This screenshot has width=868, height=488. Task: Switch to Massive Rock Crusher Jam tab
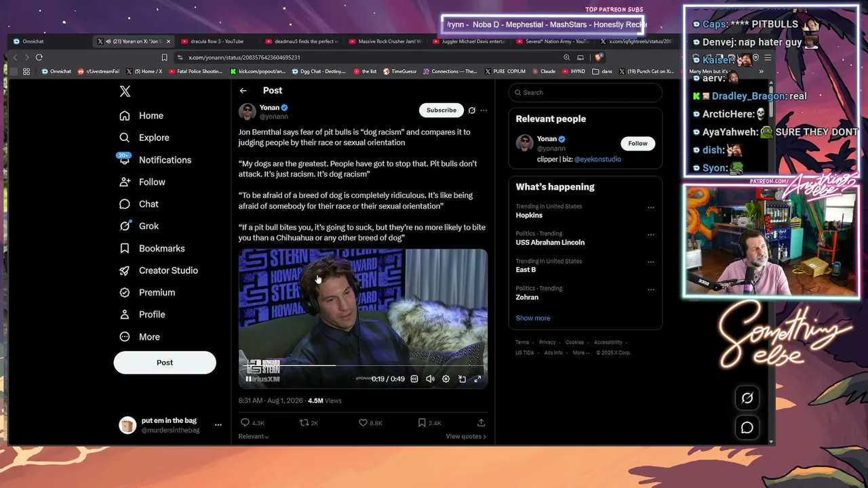point(385,41)
